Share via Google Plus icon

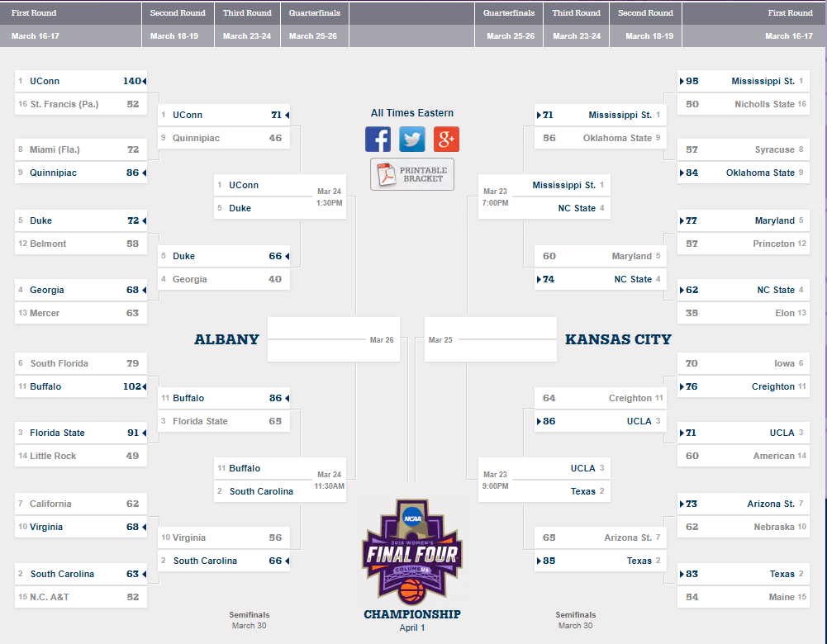[446, 140]
